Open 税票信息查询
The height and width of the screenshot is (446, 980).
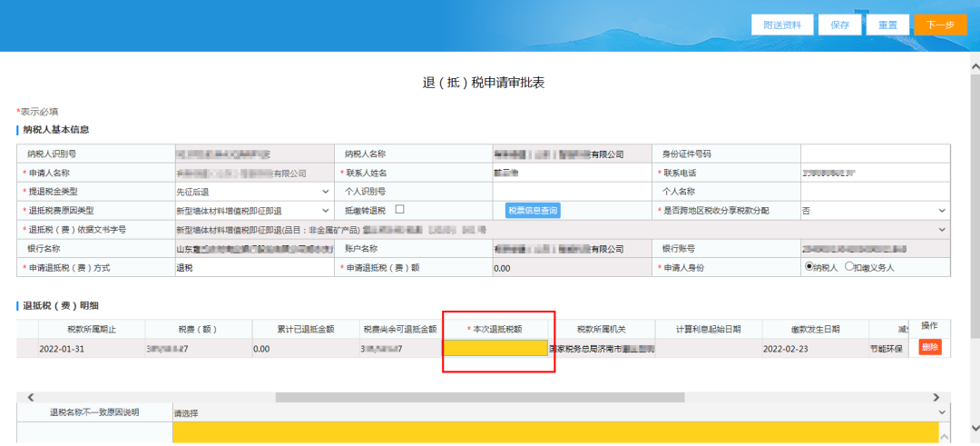coord(533,211)
